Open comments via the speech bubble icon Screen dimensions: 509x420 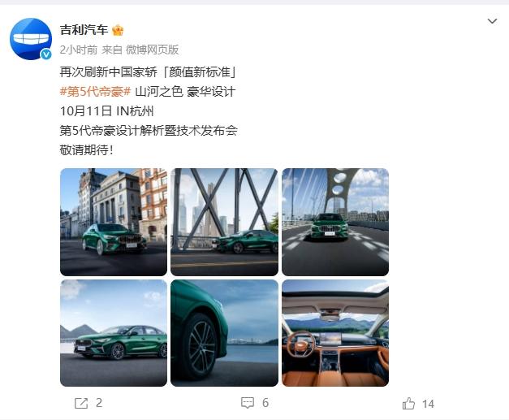(x=248, y=403)
